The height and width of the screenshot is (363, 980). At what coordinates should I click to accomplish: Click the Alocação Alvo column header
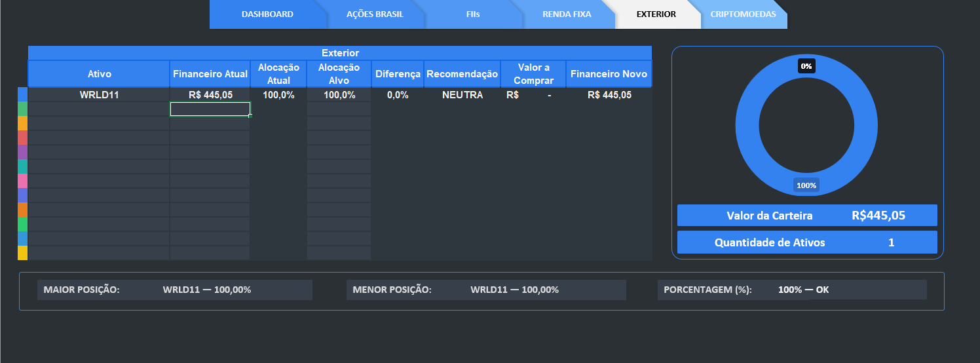[339, 74]
